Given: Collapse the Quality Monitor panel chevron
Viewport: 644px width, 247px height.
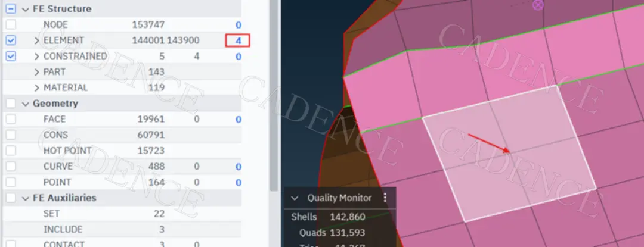Looking at the screenshot, I should coord(295,198).
